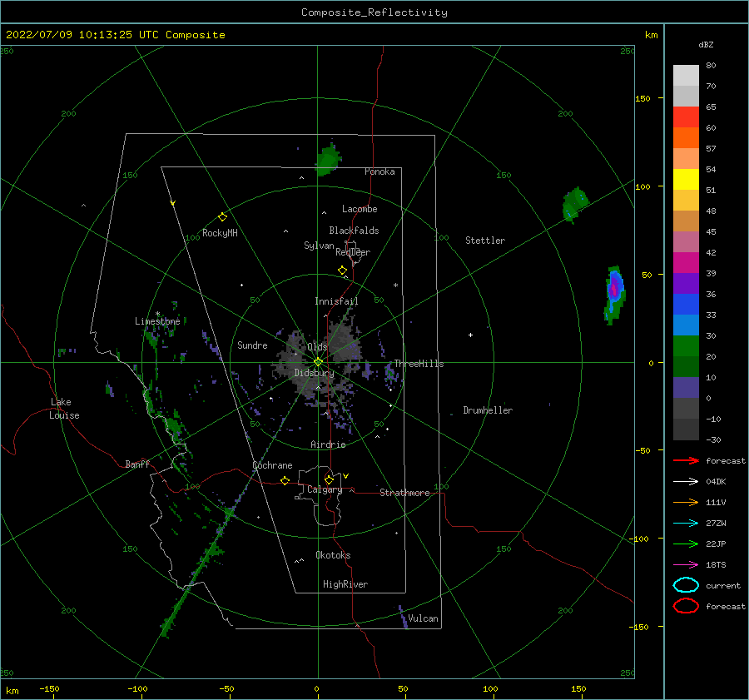The height and width of the screenshot is (700, 749).
Task: Click the Drumheller label
Action: click(488, 410)
